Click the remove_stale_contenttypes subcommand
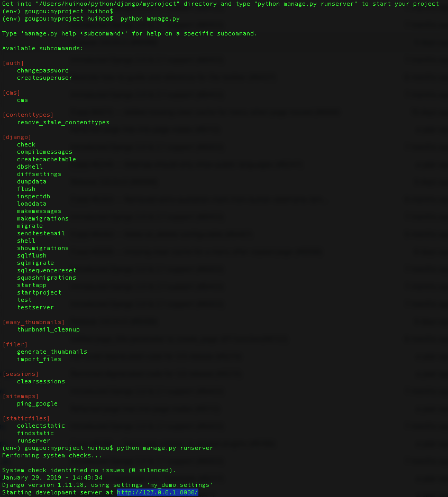Screen dimensions: 448x497 pyautogui.click(x=63, y=122)
